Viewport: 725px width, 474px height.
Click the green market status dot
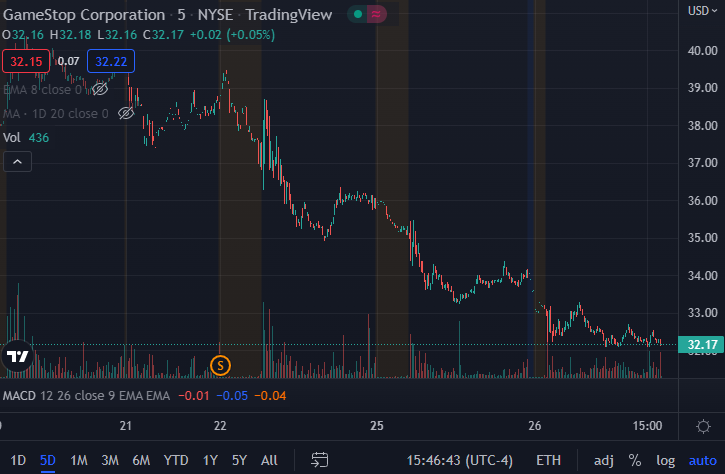tap(357, 14)
